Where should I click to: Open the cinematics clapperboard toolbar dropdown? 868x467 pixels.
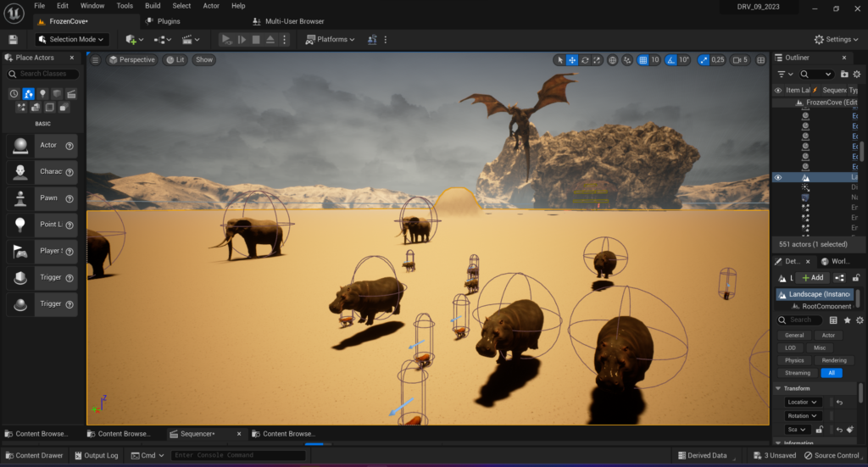click(x=191, y=39)
